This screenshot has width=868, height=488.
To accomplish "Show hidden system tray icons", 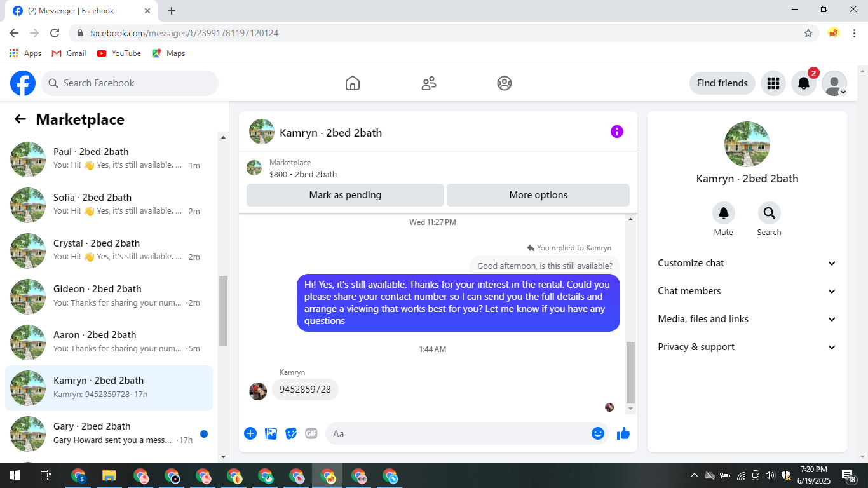I will click(x=695, y=475).
